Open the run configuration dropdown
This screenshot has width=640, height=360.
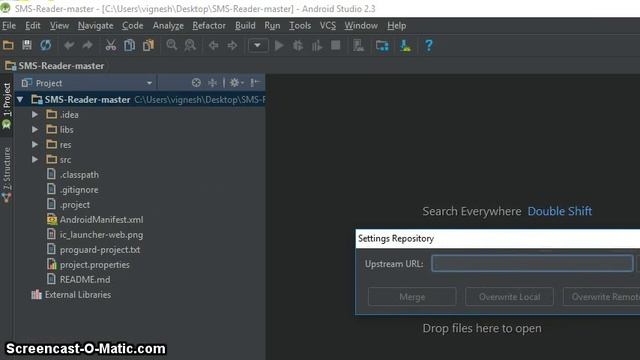(x=258, y=45)
